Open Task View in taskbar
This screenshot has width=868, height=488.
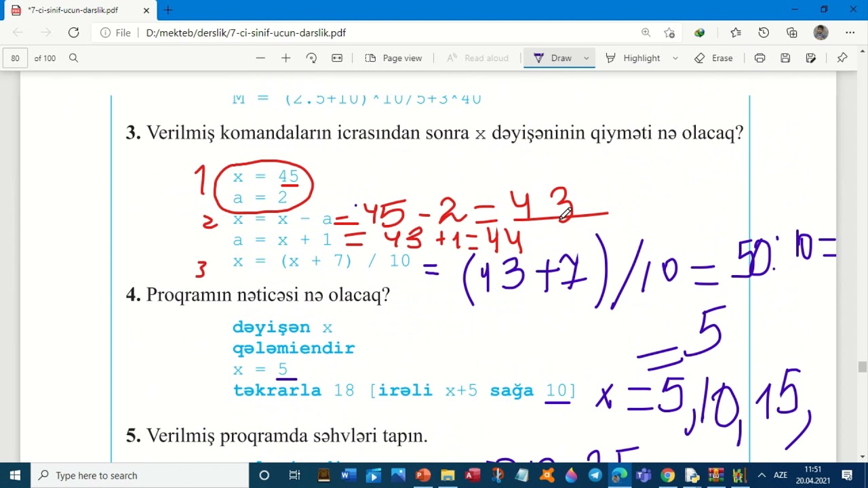coord(294,475)
